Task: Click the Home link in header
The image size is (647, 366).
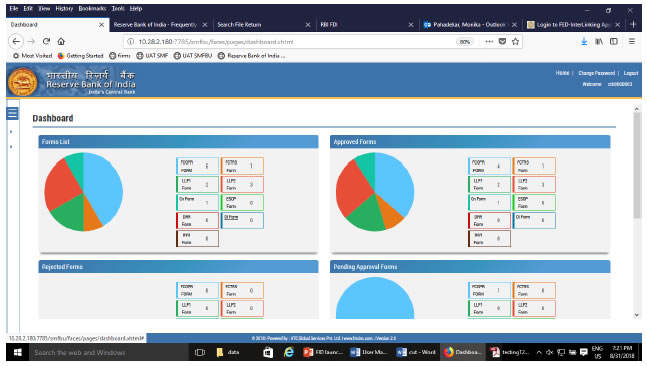Action: point(562,73)
